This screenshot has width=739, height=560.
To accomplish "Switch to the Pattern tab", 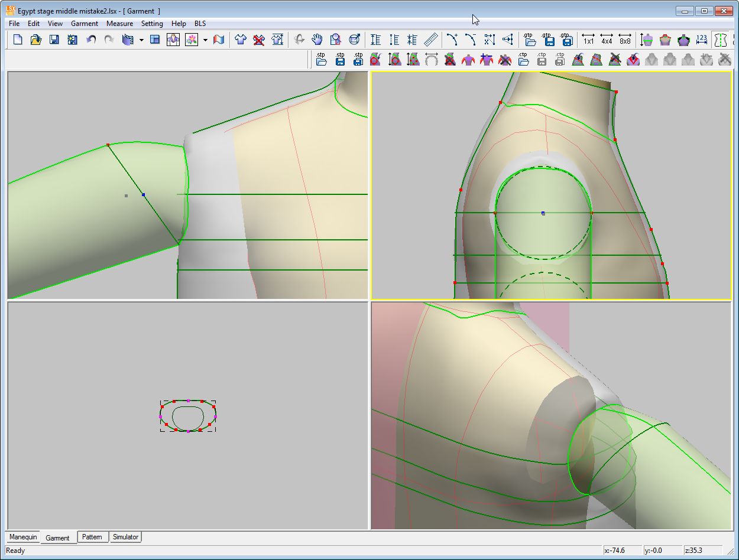I will coord(93,537).
